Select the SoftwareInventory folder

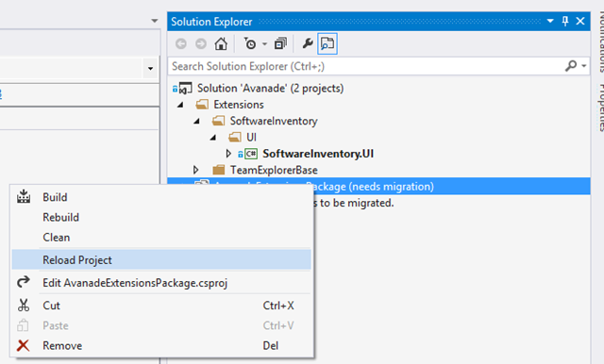tap(274, 122)
